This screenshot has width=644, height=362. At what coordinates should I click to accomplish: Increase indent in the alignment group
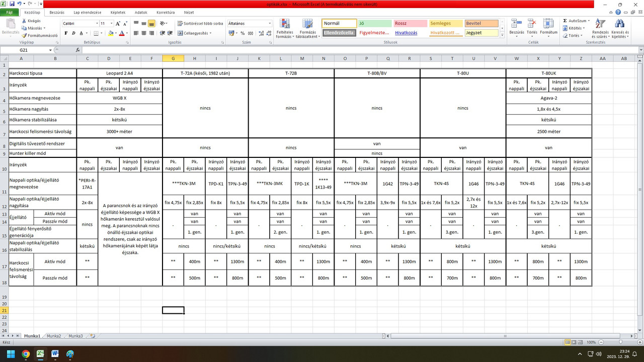[171, 33]
